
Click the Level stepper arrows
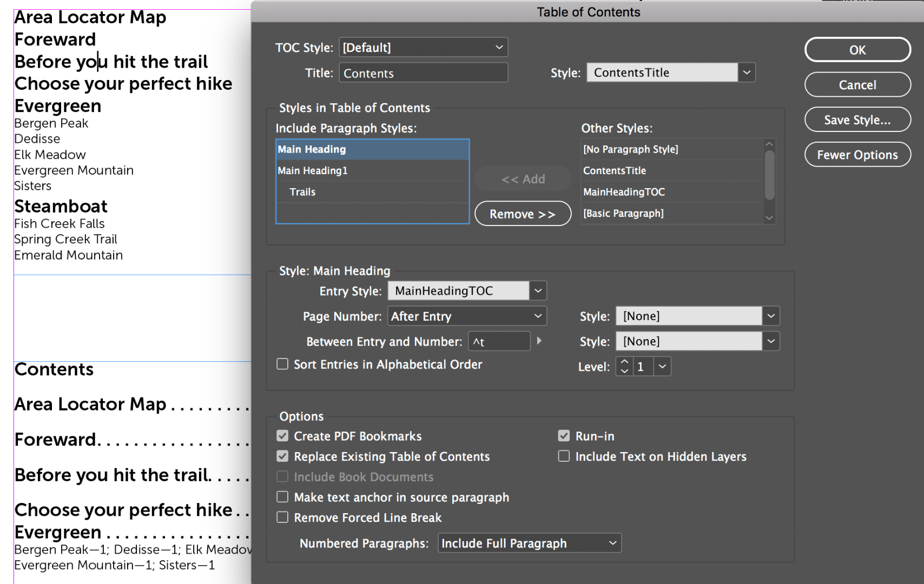coord(624,367)
